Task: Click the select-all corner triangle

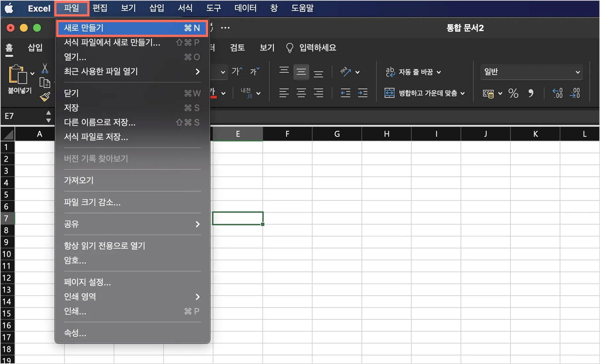Action: pos(8,134)
